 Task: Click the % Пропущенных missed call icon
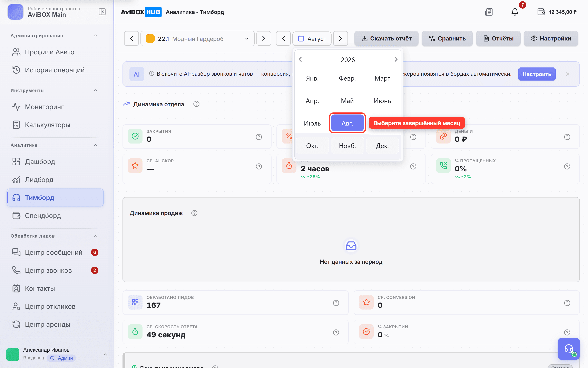point(443,166)
